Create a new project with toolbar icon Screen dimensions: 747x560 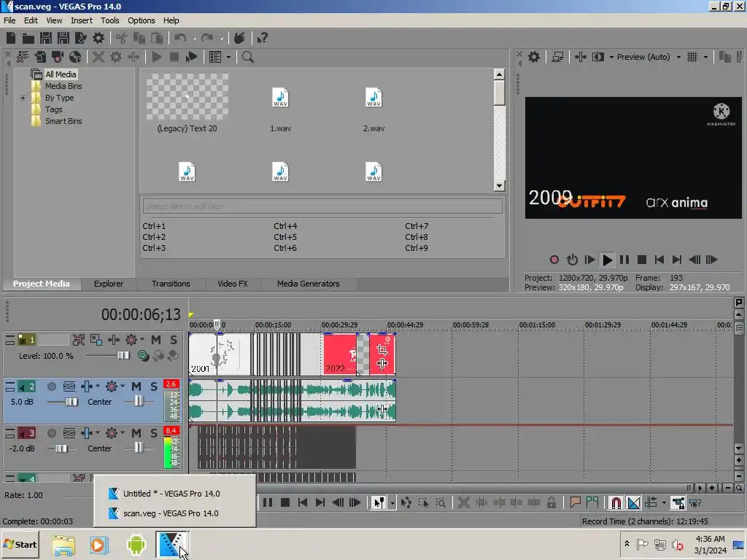click(11, 38)
